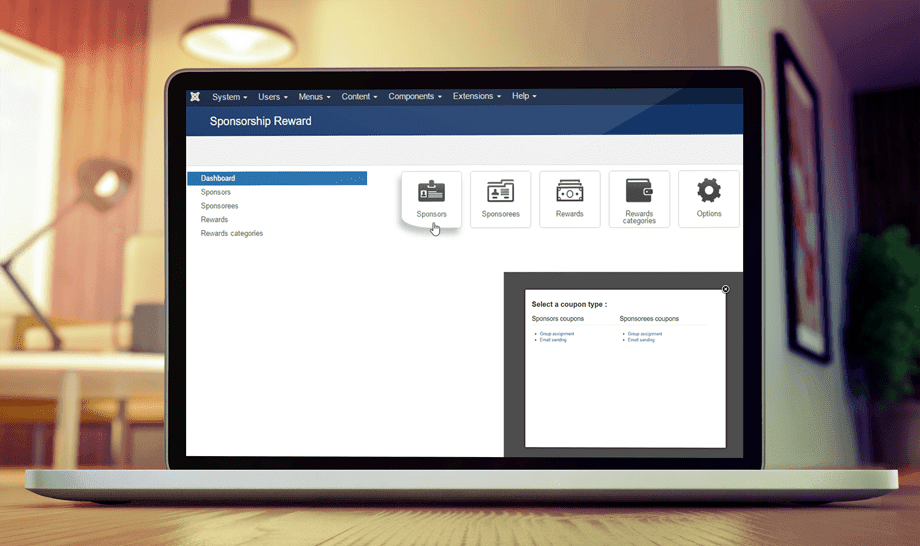Open the Rewards cash icon

coord(569,198)
